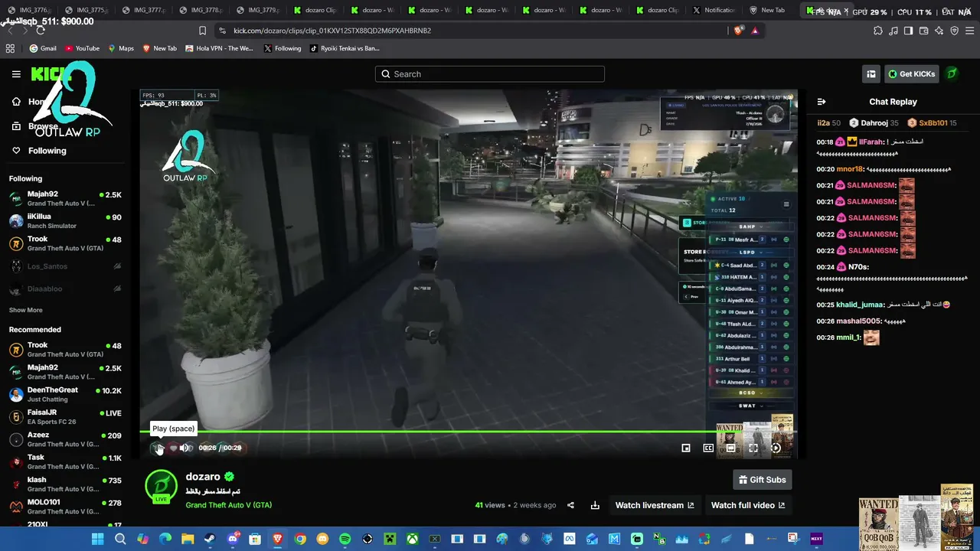
Task: Click Watch livestream button
Action: click(655, 505)
